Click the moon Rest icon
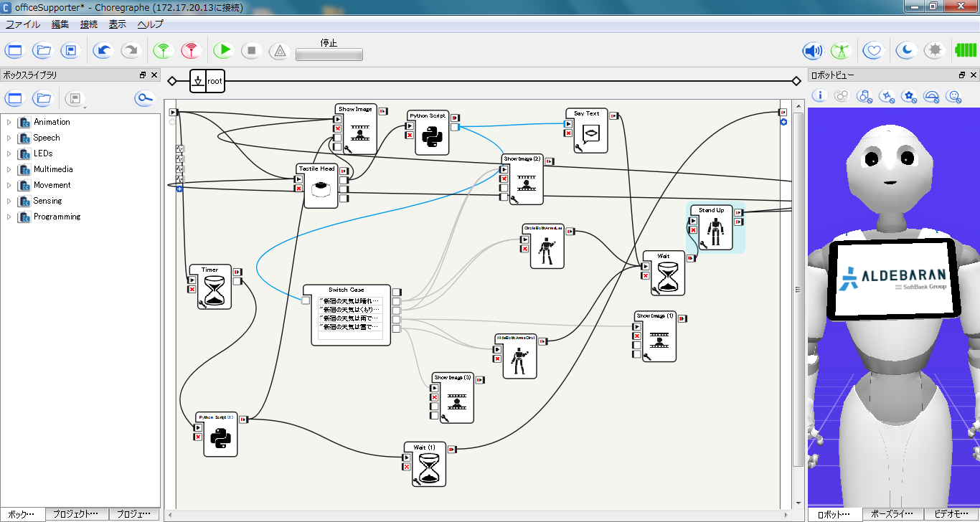 (907, 51)
